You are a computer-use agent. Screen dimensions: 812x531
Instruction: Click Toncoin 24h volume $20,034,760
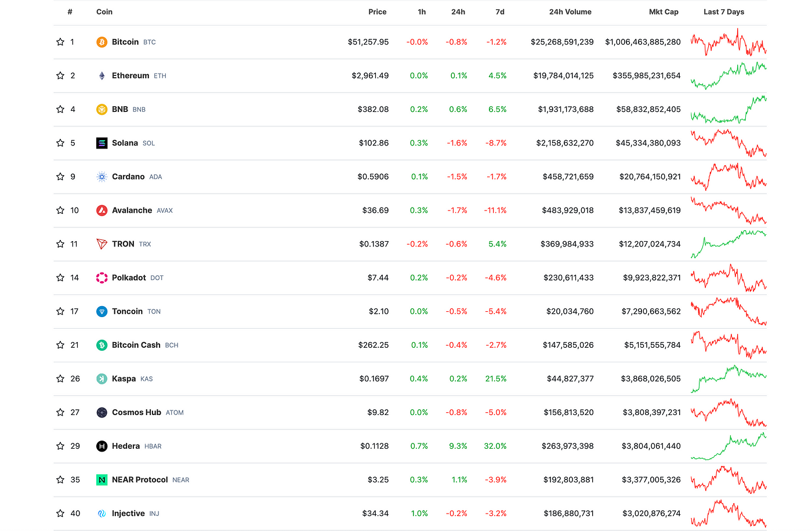click(570, 311)
